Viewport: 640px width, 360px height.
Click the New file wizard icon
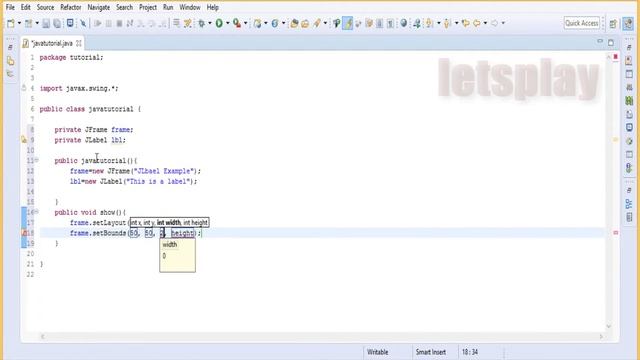[x=11, y=23]
